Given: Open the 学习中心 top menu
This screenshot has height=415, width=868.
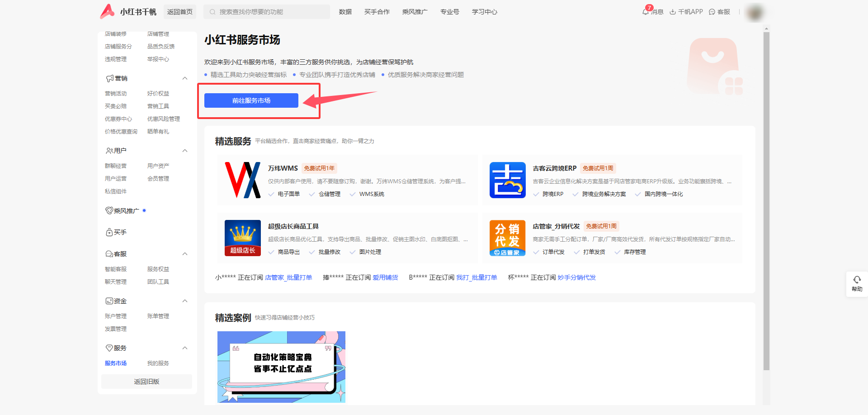Looking at the screenshot, I should click(x=485, y=12).
